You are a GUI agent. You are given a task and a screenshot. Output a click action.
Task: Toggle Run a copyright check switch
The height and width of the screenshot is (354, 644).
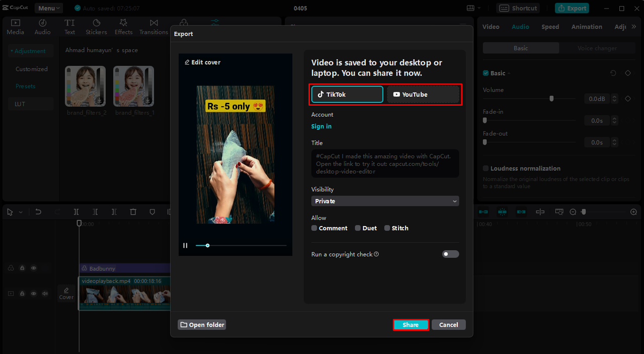(x=450, y=254)
